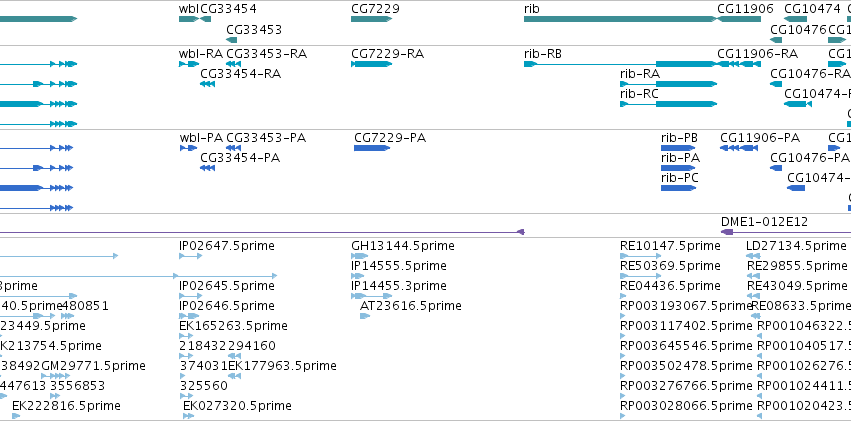The width and height of the screenshot is (851, 421).
Task: Click the AT23616.5prime EST label
Action: point(410,306)
